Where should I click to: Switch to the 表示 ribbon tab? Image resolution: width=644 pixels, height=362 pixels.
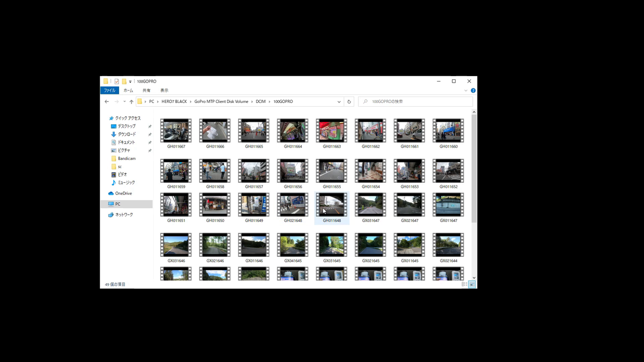tap(164, 90)
